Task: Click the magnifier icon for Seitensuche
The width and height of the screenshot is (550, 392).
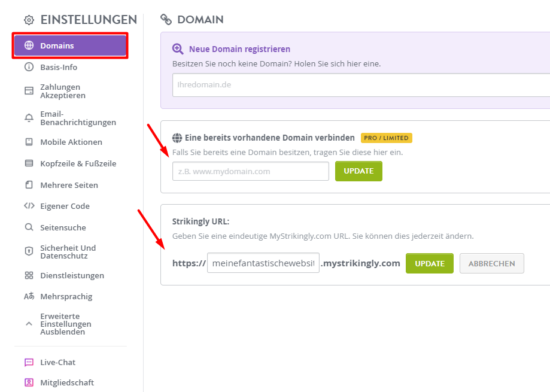Action: click(29, 227)
